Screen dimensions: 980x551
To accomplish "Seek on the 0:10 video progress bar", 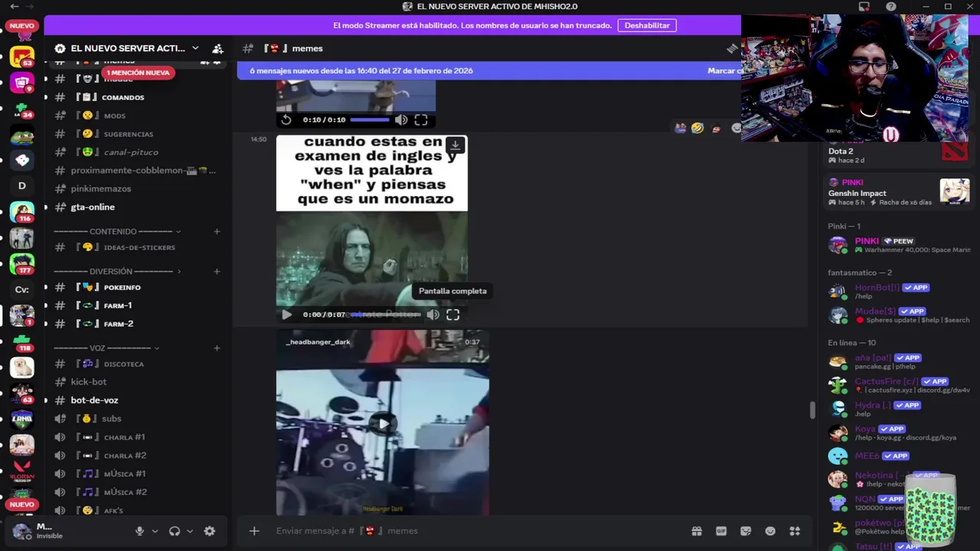I will click(370, 119).
